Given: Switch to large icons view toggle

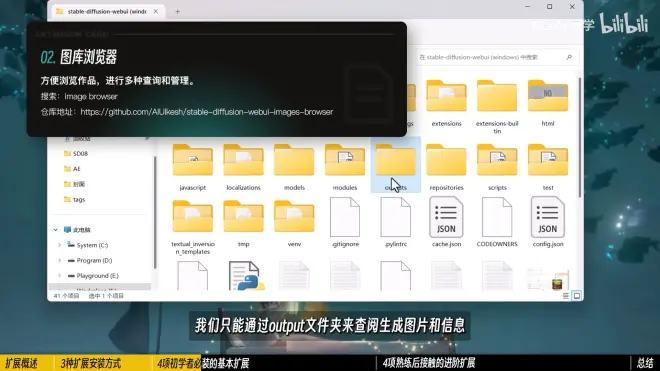Looking at the screenshot, I should (x=577, y=296).
